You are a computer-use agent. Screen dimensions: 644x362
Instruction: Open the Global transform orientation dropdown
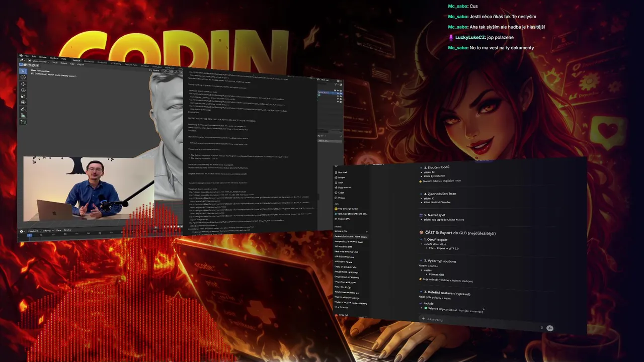click(156, 70)
